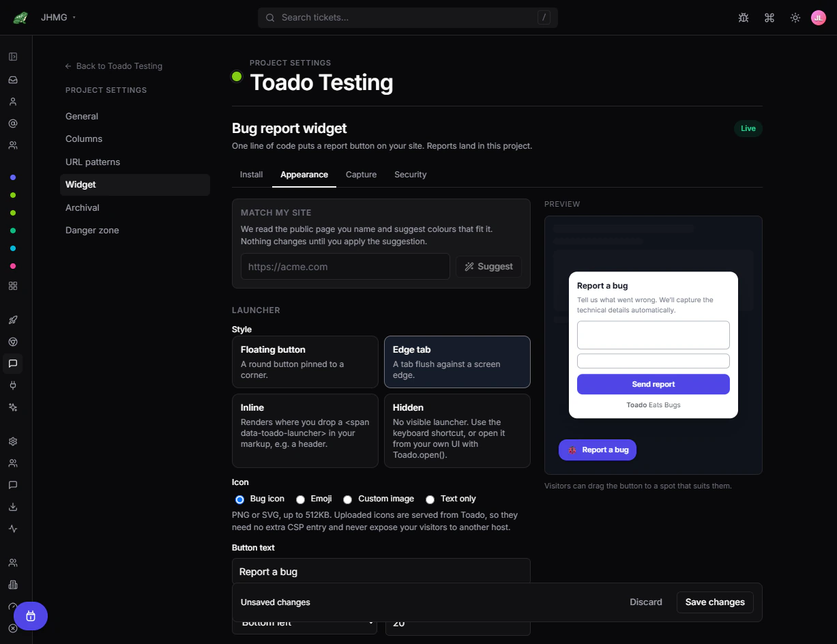Toggle the sun theme icon
Viewport: 837px width, 644px height.
[795, 18]
